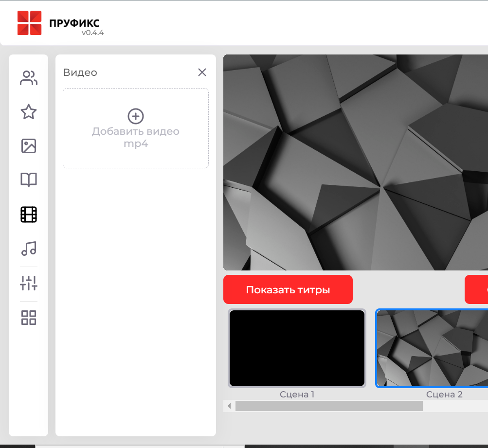
Task: Open the sliders settings section
Action: [x=29, y=283]
